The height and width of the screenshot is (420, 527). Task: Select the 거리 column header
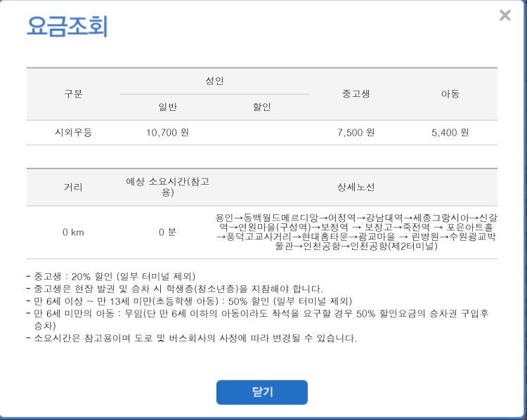click(x=73, y=188)
